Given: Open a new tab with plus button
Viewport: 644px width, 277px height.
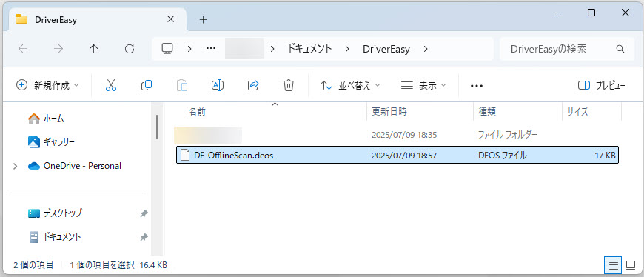Looking at the screenshot, I should 203,20.
